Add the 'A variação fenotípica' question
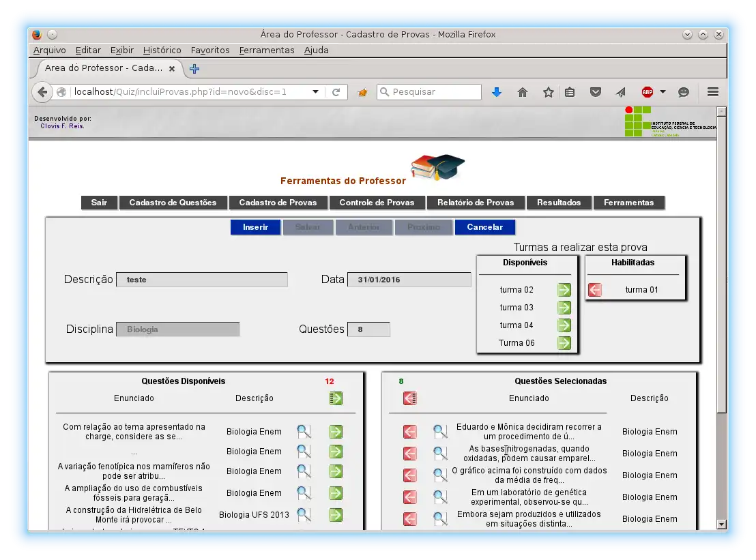Viewport: 756px width, 560px height. pyautogui.click(x=336, y=471)
